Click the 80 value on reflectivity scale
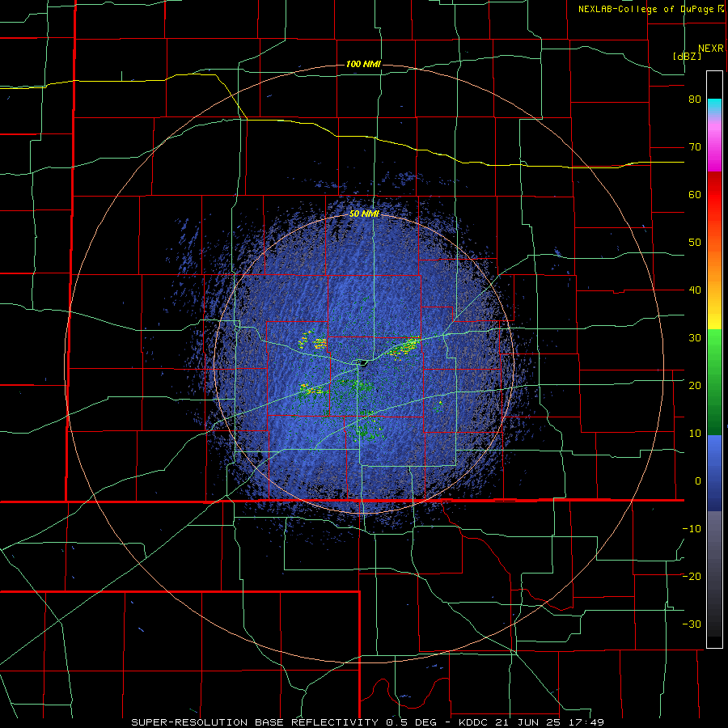This screenshot has height=728, width=728. (695, 99)
